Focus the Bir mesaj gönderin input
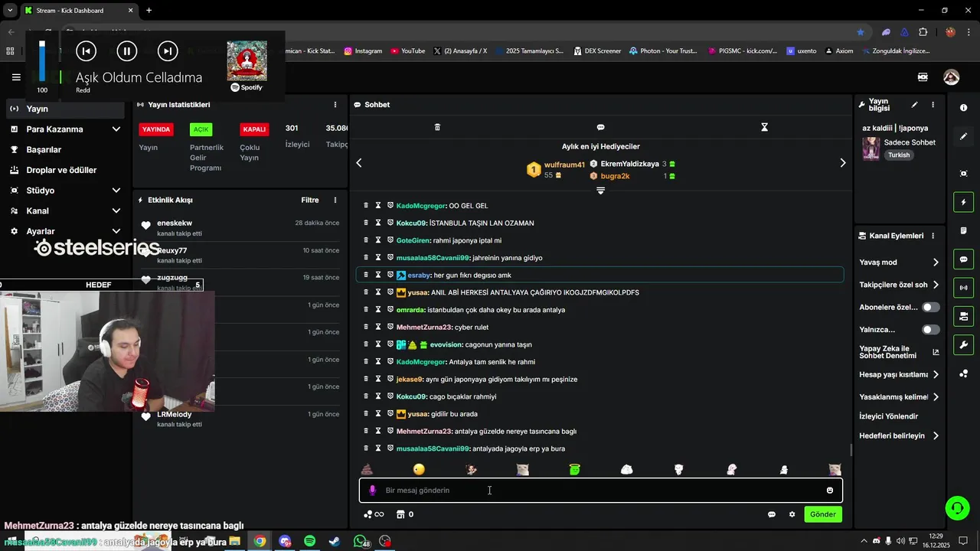 (x=601, y=491)
